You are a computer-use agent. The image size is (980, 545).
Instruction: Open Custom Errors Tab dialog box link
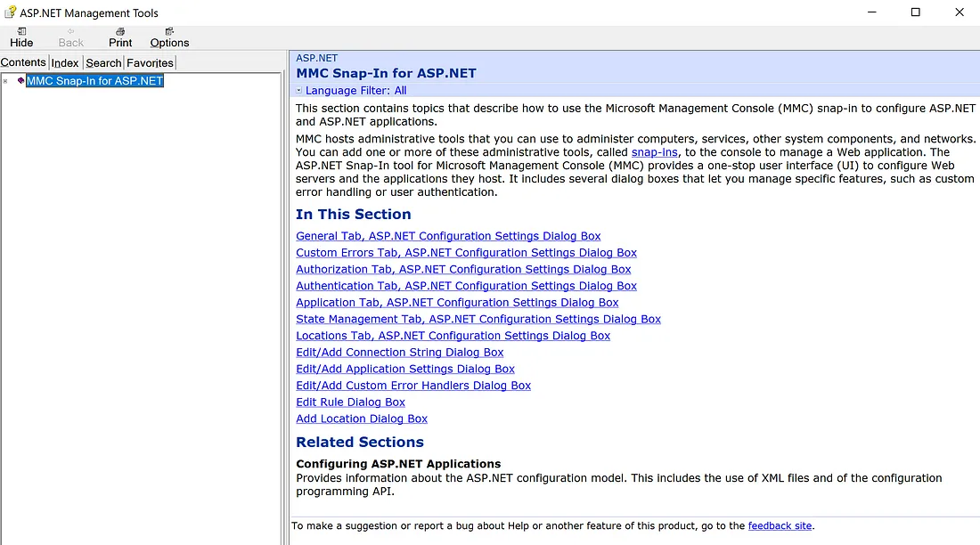466,253
